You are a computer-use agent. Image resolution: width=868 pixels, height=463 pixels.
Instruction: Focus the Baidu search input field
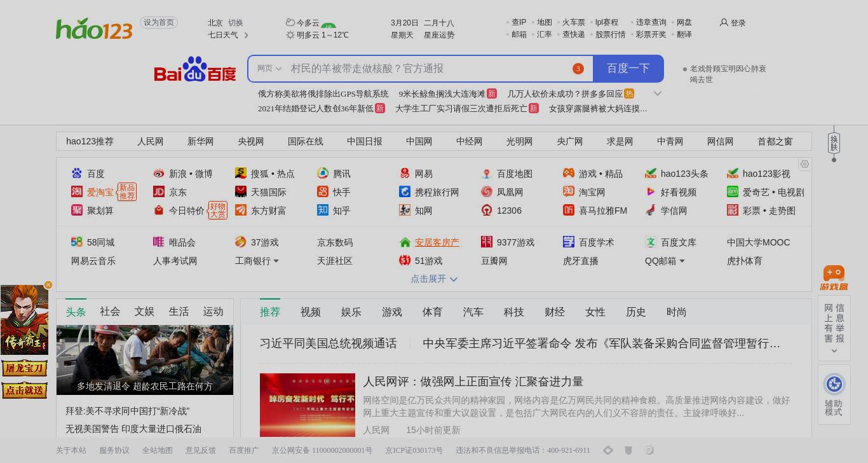429,69
